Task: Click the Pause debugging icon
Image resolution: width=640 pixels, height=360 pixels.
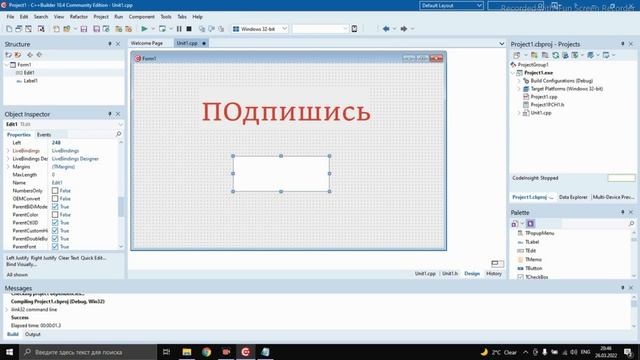Action: coord(179,29)
